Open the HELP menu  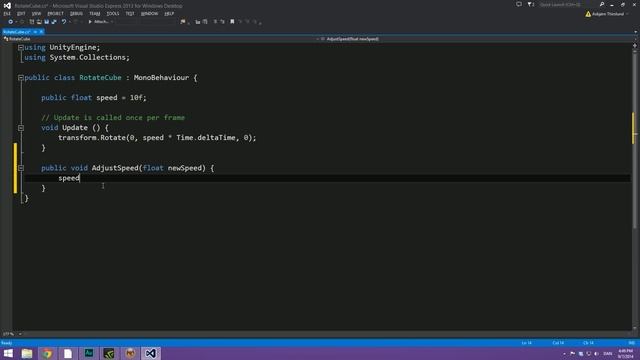pyautogui.click(x=169, y=13)
